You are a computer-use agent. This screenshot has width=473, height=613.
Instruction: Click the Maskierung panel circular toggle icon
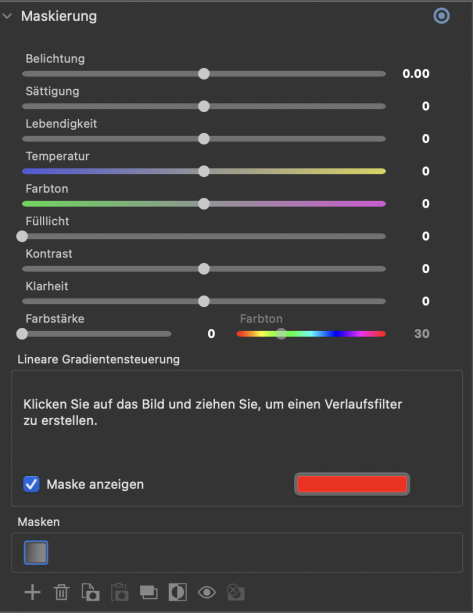point(441,16)
